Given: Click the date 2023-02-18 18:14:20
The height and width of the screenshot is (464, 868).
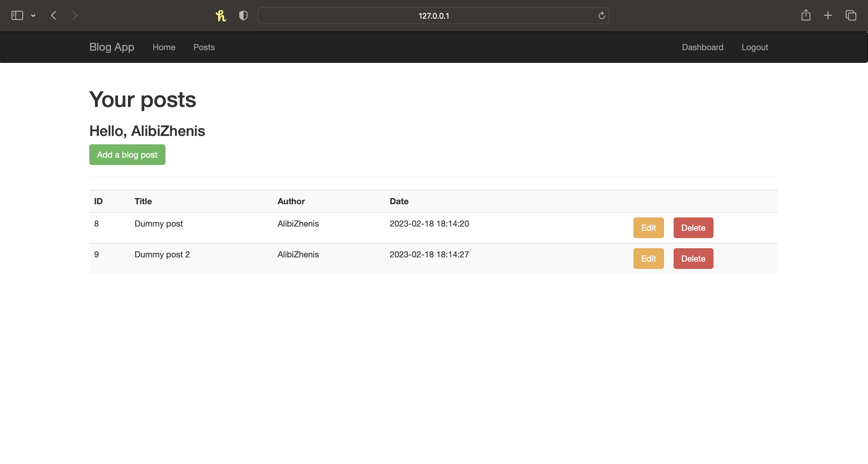Looking at the screenshot, I should tap(429, 224).
